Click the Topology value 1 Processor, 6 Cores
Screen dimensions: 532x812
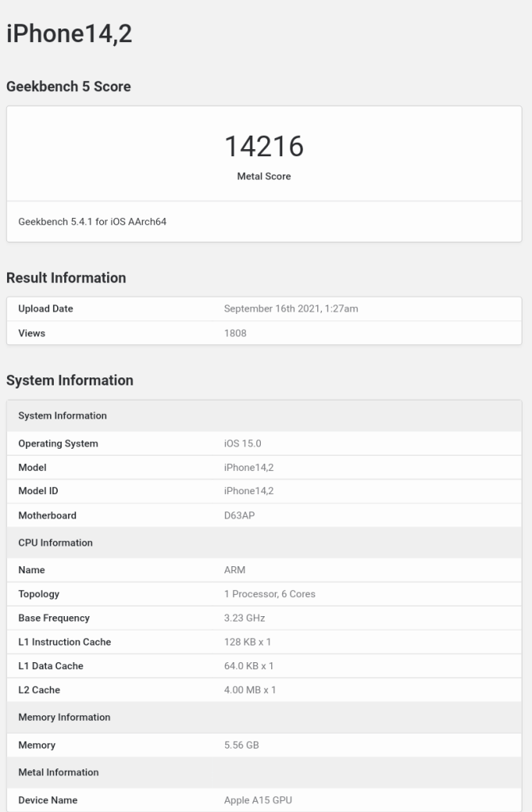click(270, 594)
